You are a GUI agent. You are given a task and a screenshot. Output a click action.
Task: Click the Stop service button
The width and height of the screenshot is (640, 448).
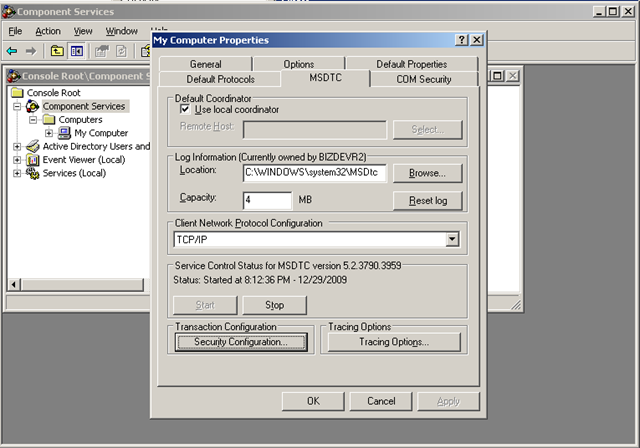tap(274, 305)
